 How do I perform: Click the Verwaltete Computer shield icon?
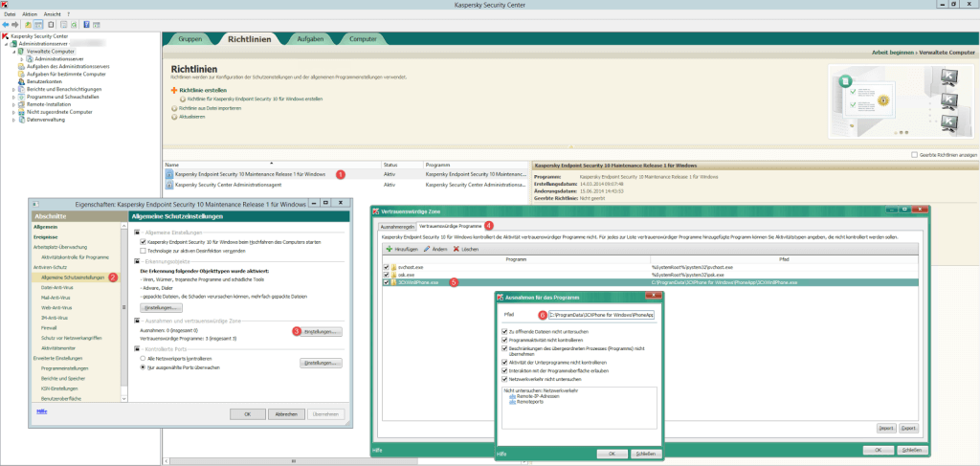pyautogui.click(x=21, y=52)
